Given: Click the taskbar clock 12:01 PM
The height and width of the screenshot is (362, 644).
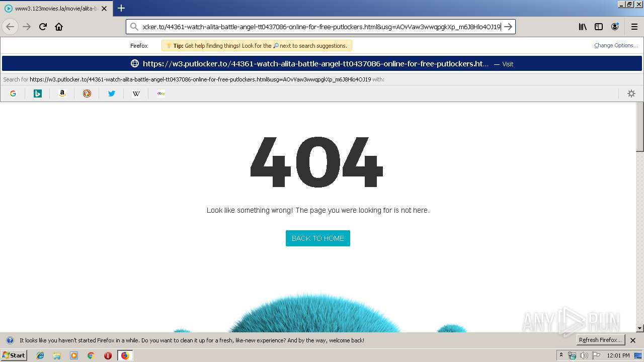Looking at the screenshot, I should (x=618, y=355).
